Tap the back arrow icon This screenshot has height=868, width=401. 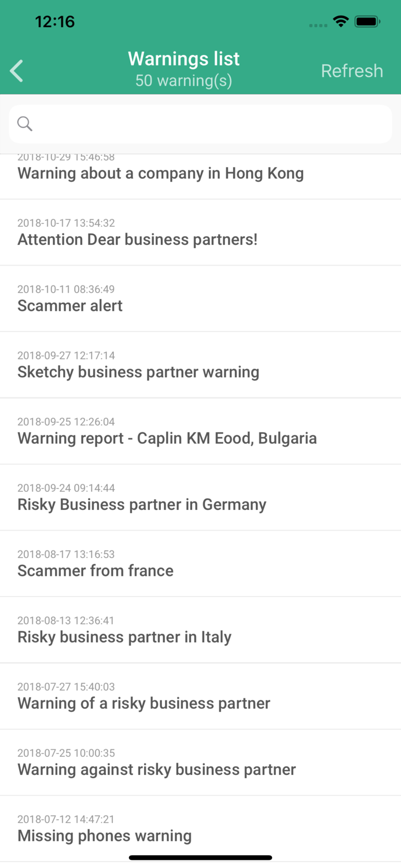[x=17, y=71]
